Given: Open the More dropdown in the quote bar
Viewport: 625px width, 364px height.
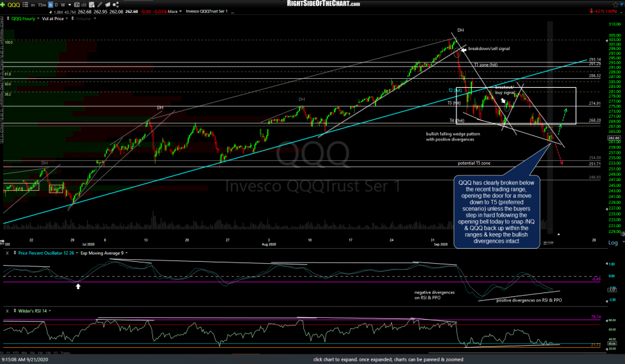Looking at the screenshot, I should pos(174,12).
